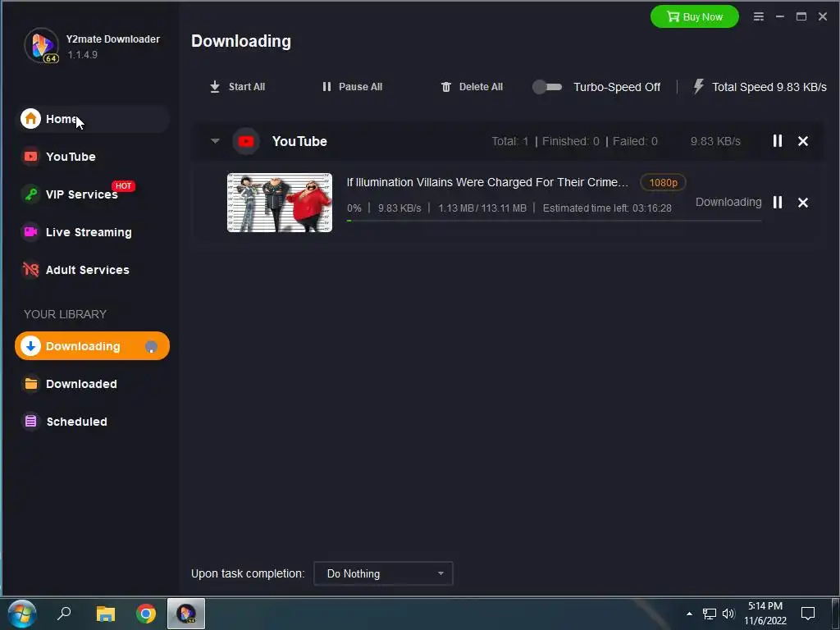Select the Downloading library tab
The height and width of the screenshot is (630, 840).
92,346
